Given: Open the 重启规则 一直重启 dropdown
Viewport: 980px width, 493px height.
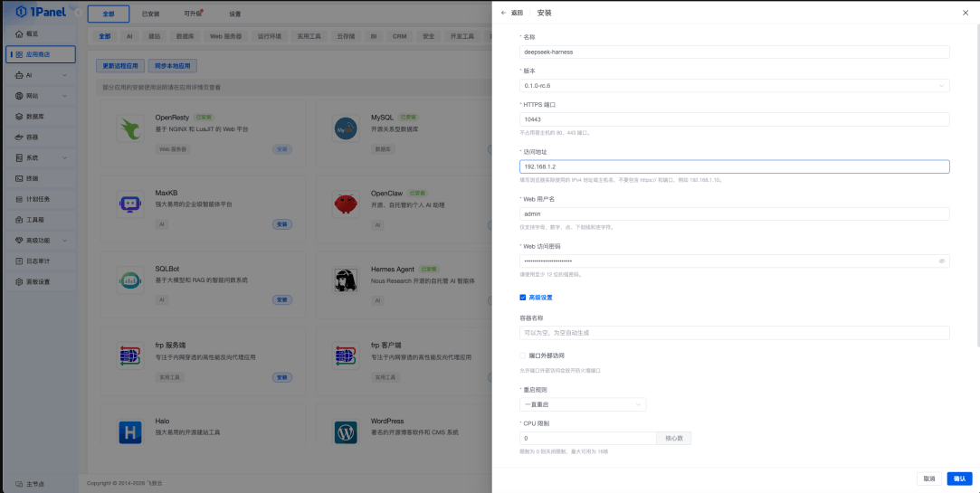Looking at the screenshot, I should click(583, 404).
